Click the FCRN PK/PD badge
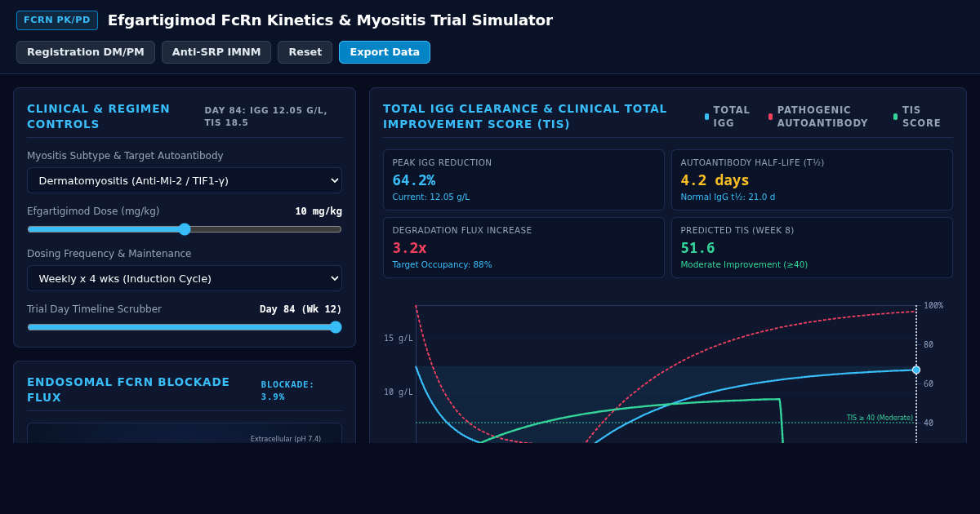 (x=57, y=20)
